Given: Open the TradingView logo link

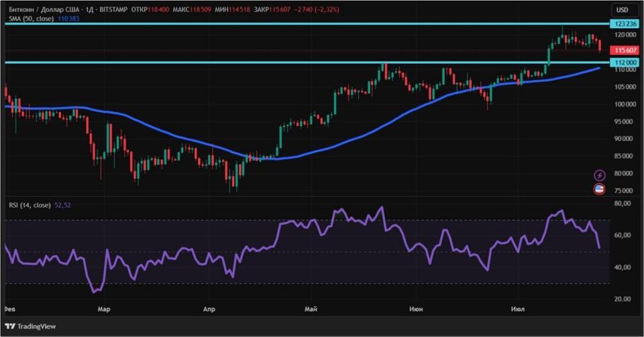Looking at the screenshot, I should (x=34, y=326).
